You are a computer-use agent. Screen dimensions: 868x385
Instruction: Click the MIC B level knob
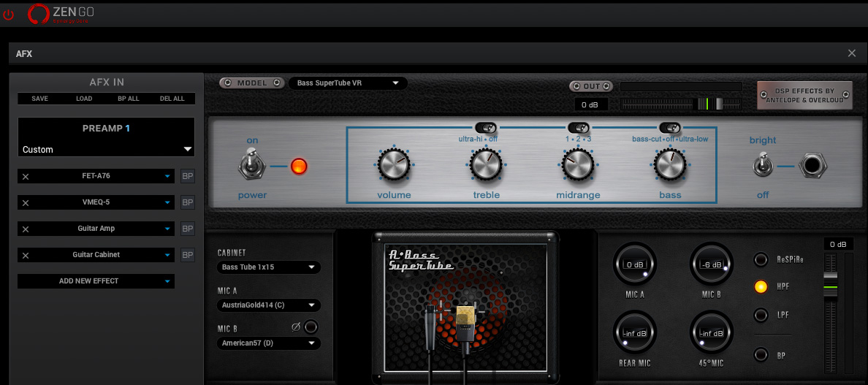pos(712,264)
